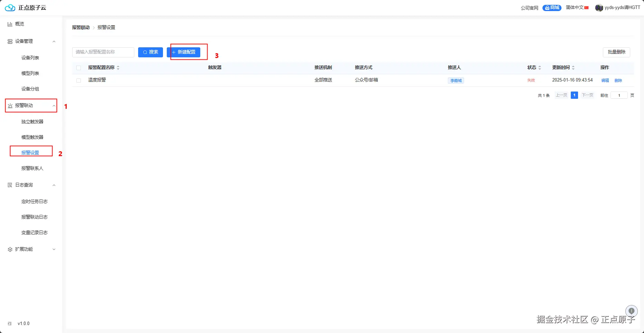Click the 报警联动 breadcrumb
This screenshot has width=644, height=333.
81,28
